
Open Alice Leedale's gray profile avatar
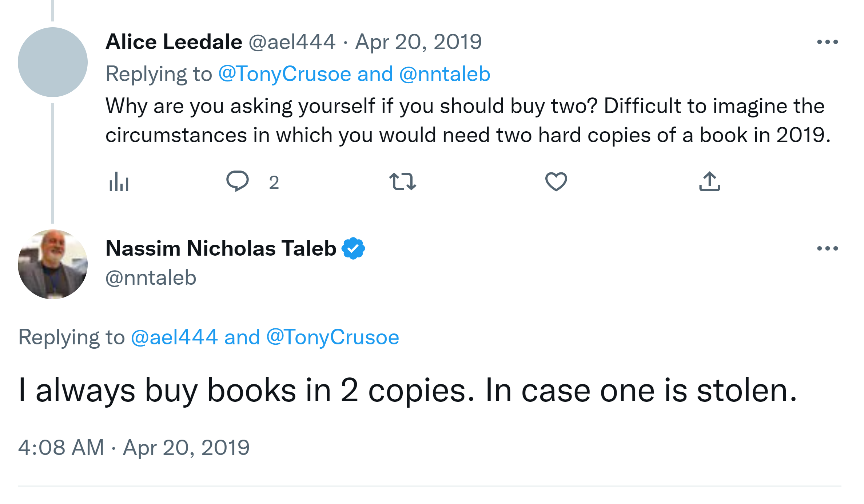tap(53, 62)
